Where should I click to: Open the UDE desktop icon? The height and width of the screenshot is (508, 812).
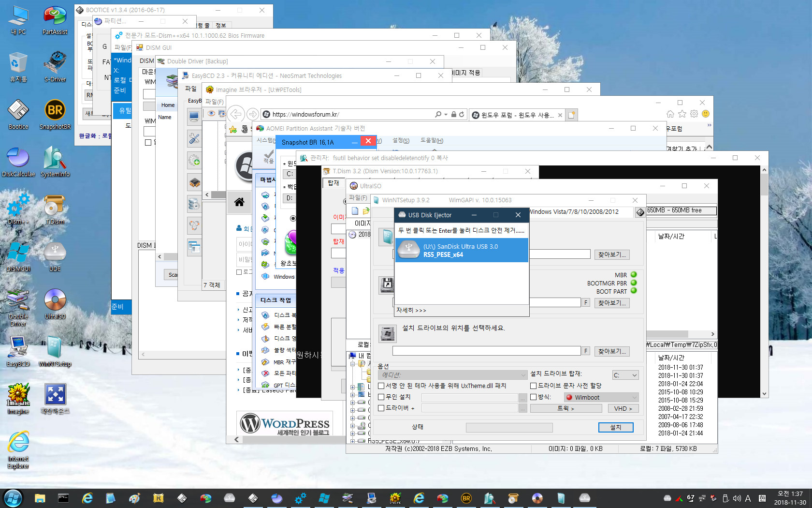point(55,256)
